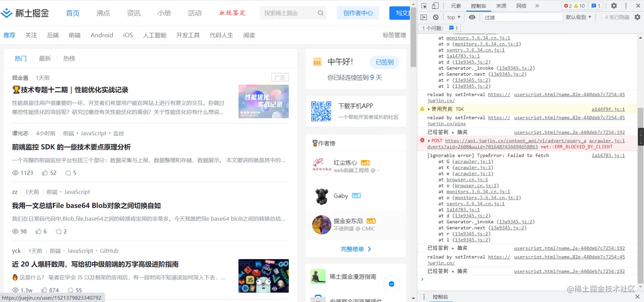The width and height of the screenshot is (644, 302).
Task: Open the 默认级别 log level dropdown
Action: [x=578, y=17]
